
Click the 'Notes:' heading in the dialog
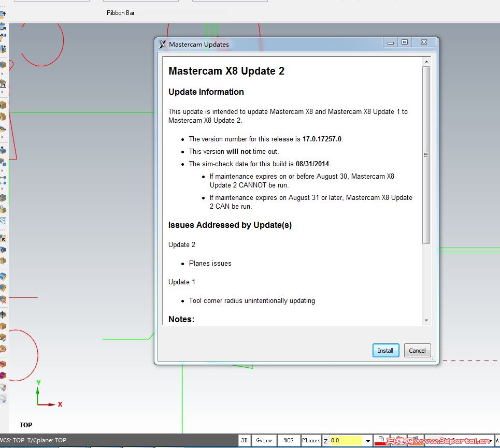[181, 319]
